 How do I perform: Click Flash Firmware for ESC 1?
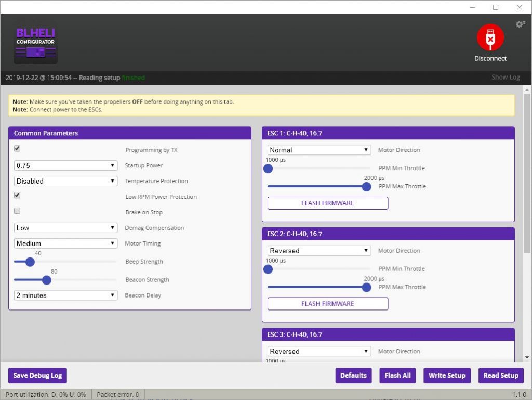[328, 203]
